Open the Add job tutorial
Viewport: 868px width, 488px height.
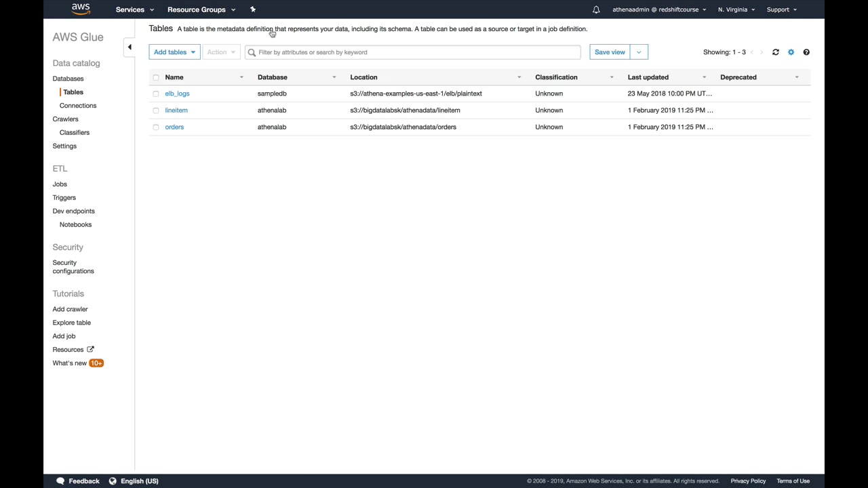(x=64, y=336)
